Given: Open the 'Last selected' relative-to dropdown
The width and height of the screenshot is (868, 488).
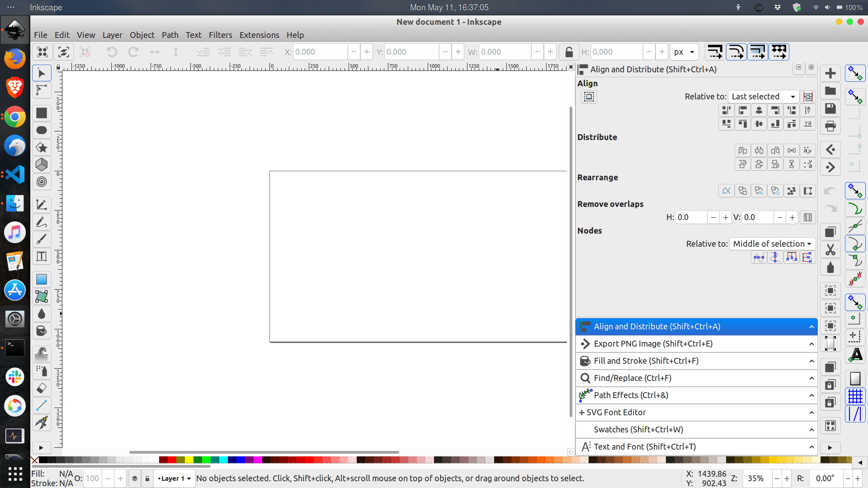Looking at the screenshot, I should 763,96.
